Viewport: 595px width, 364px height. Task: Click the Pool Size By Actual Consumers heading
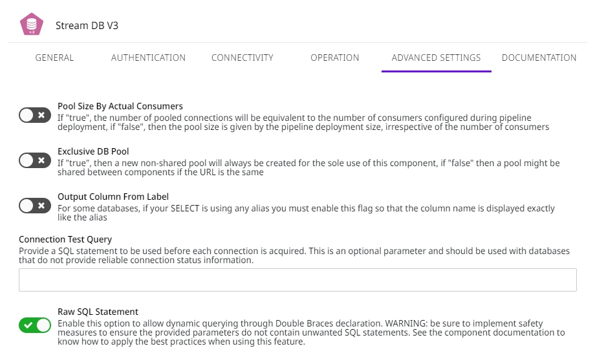[120, 106]
